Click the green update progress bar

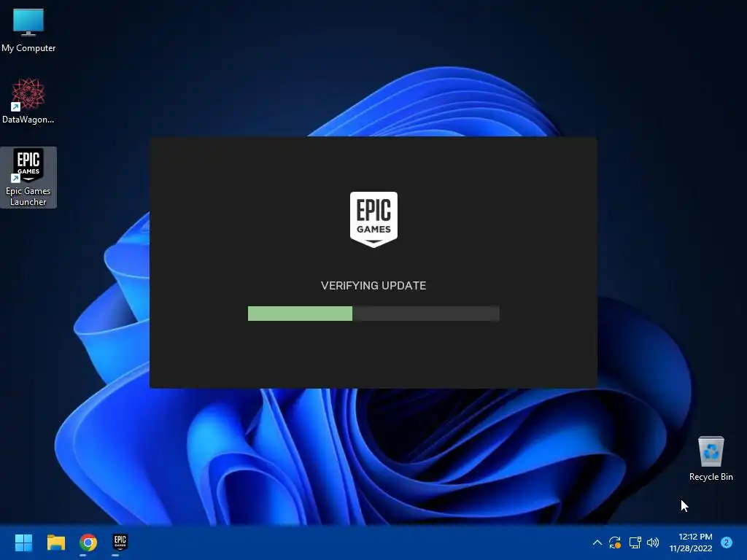point(373,314)
